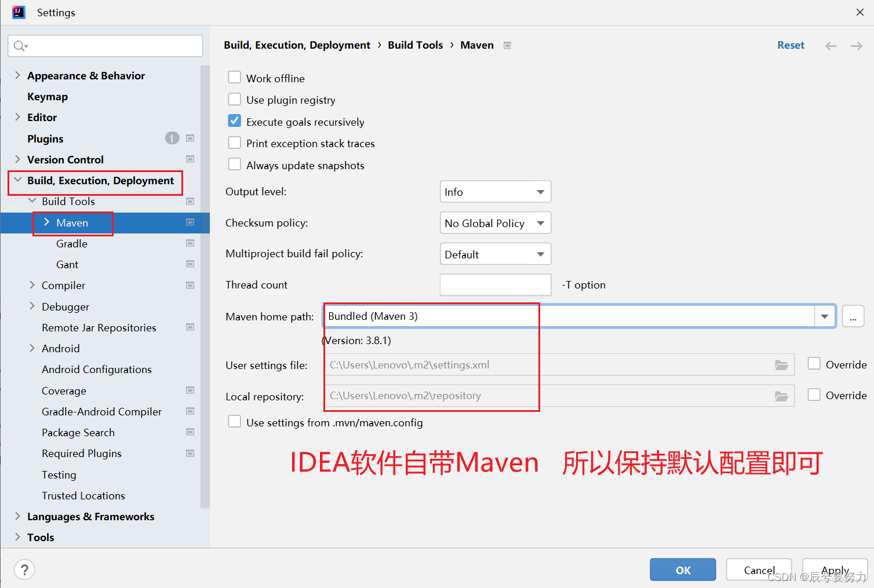Expand the Tools section arrow

click(17, 537)
